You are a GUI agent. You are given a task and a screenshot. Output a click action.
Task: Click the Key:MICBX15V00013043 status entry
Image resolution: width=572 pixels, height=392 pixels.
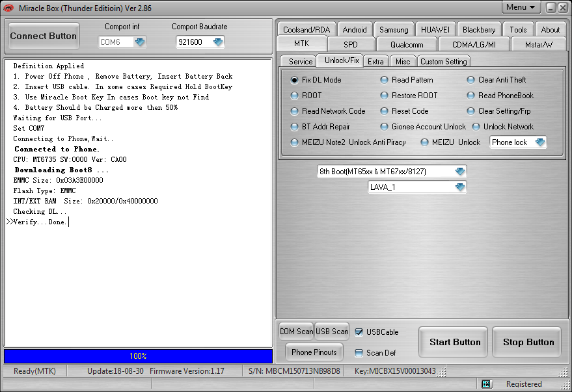[x=395, y=371]
